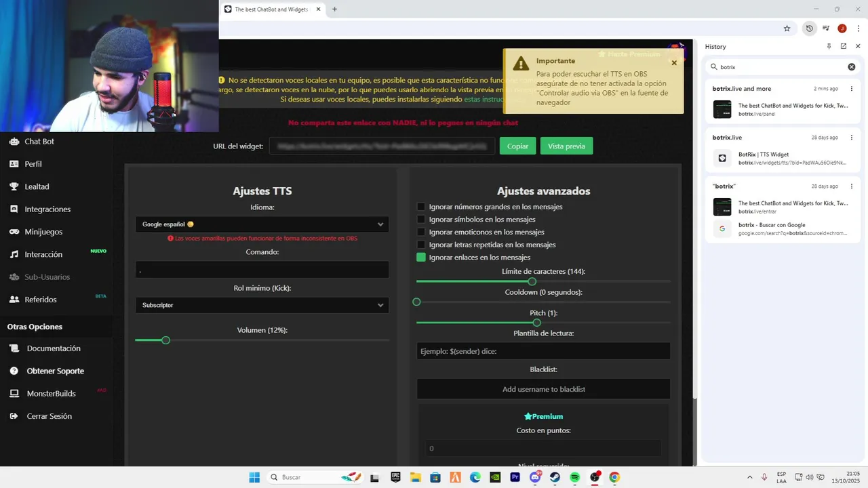The image size is (868, 488).
Task: Toggle Ignorar números grandes checkbox
Action: [421, 207]
